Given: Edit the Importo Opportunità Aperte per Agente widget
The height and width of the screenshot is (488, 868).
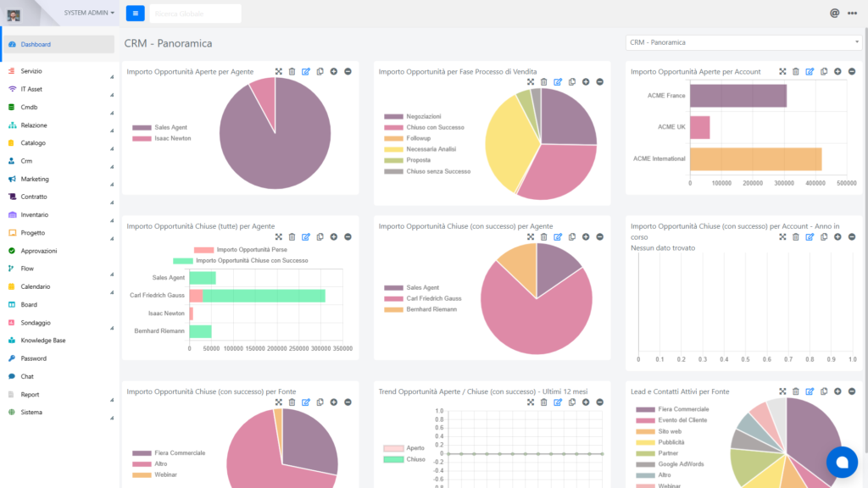Looking at the screenshot, I should pos(306,71).
